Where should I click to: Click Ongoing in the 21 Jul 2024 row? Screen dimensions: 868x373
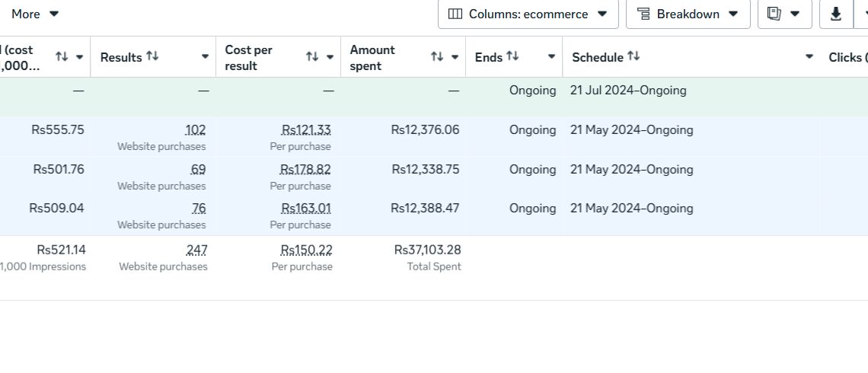tap(532, 91)
